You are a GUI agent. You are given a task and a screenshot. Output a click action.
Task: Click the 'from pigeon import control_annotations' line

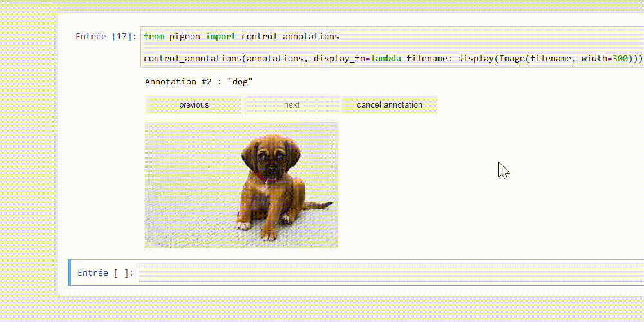click(x=241, y=37)
